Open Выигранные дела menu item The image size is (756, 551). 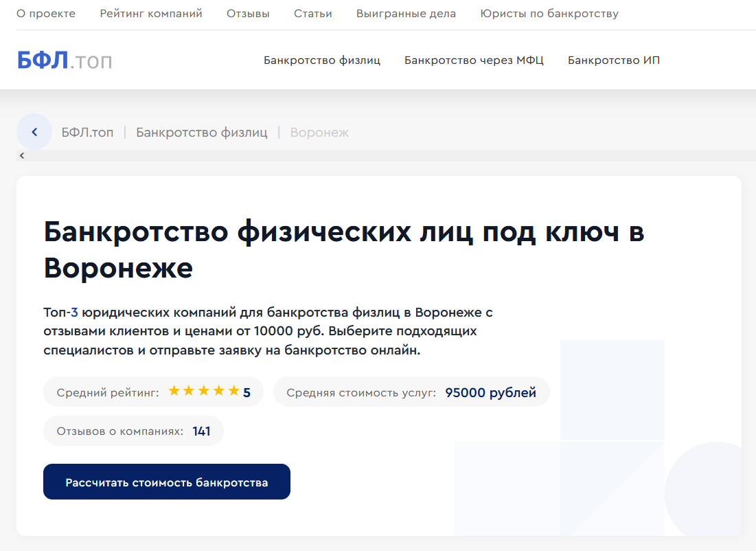(x=406, y=14)
